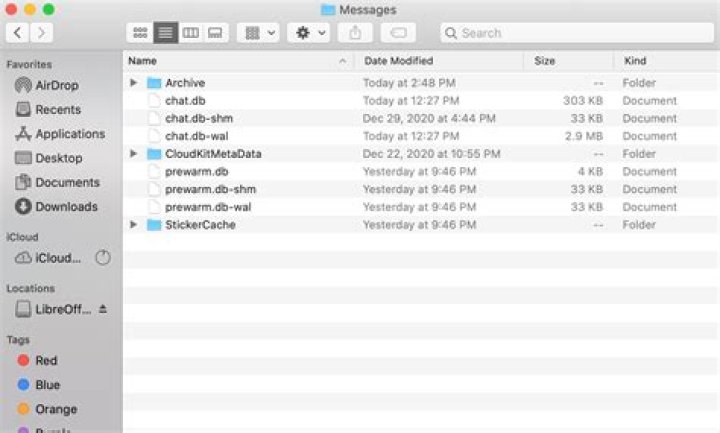This screenshot has height=433, width=720.
Task: Click the 303 KB size of chat.db
Action: [583, 101]
